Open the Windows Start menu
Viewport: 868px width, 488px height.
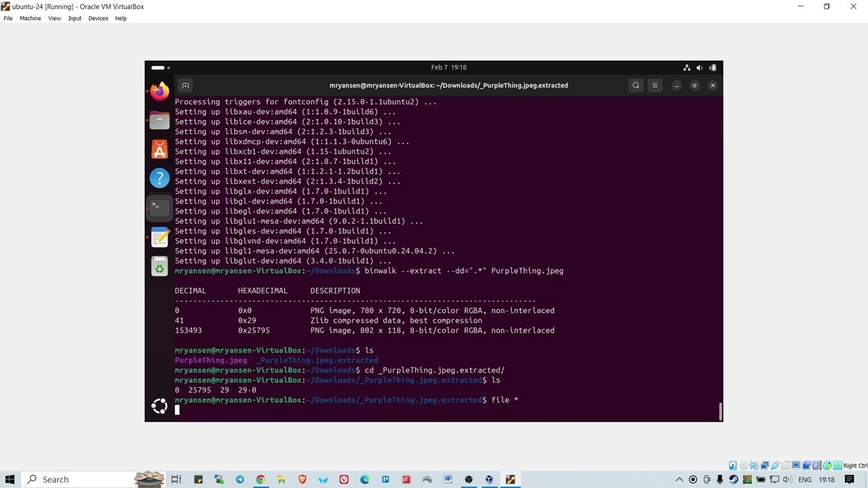coord(10,479)
